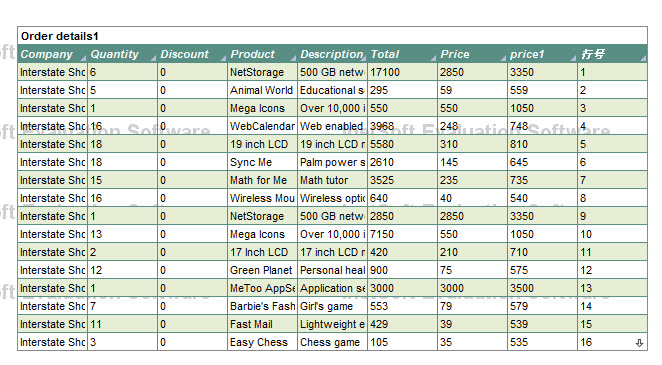Select the WebCalendar product cell

[x=262, y=126]
